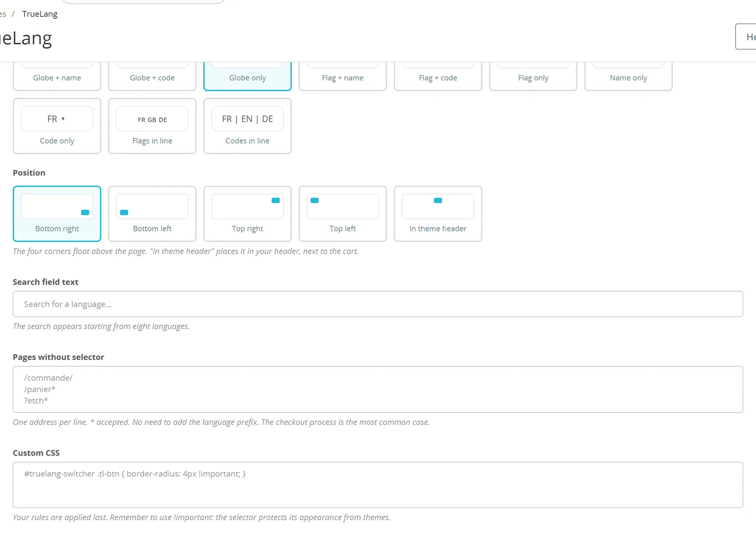Select the Flag only selector style
This screenshot has height=559, width=756.
coord(533,76)
